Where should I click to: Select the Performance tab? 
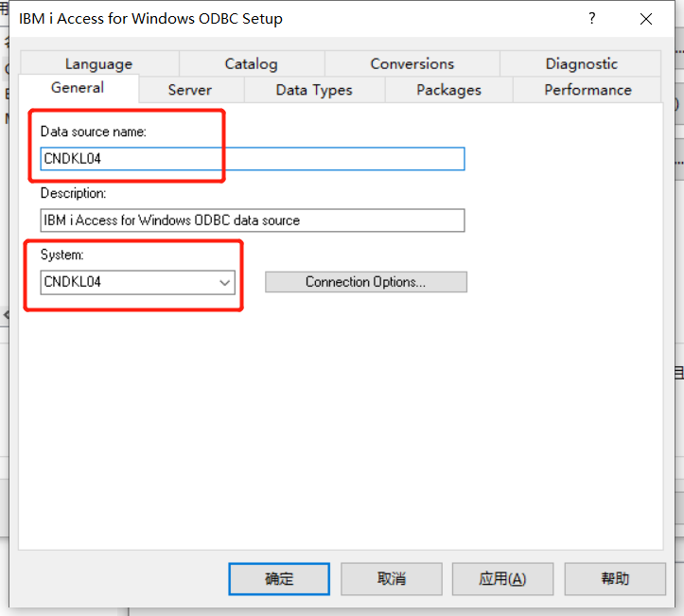click(588, 90)
